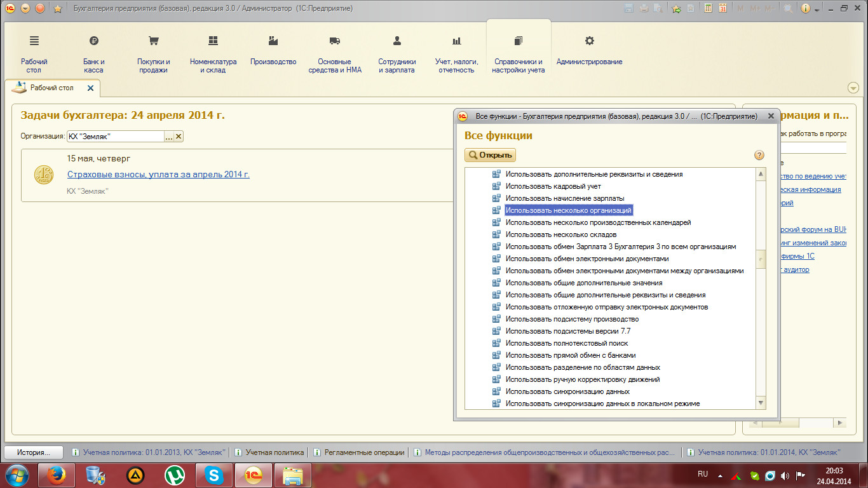Image resolution: width=868 pixels, height=488 pixels.
Task: Click the M+ memory button
Action: coord(755,9)
